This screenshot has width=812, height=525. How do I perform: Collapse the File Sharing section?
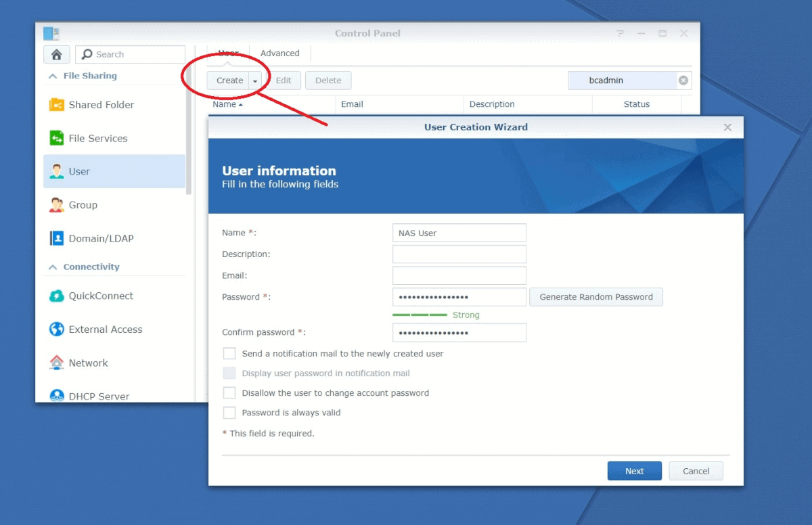(52, 76)
